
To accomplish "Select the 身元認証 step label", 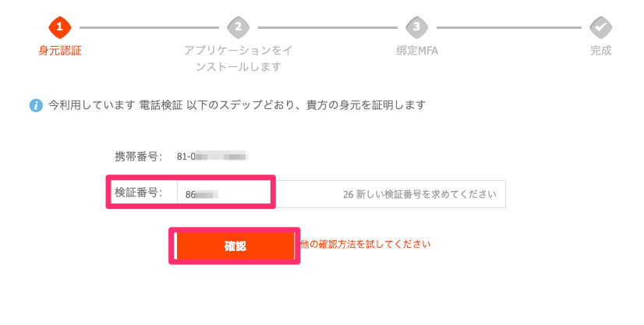I will tap(60, 51).
